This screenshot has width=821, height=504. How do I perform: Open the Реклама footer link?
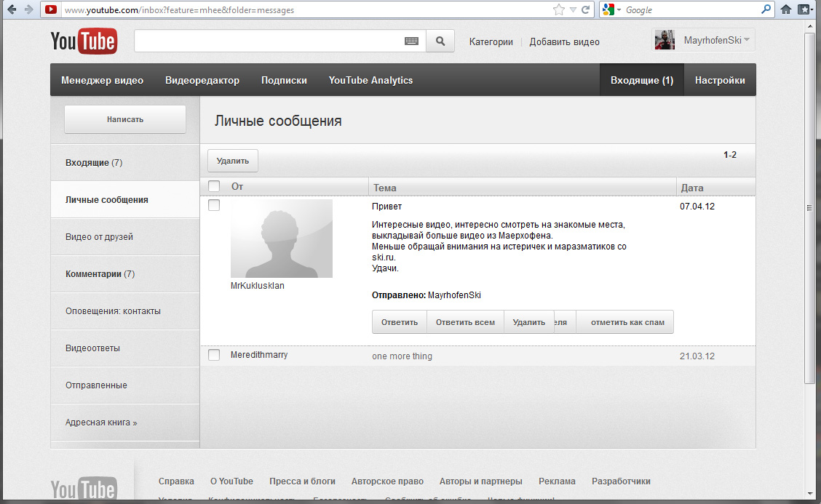pyautogui.click(x=557, y=481)
